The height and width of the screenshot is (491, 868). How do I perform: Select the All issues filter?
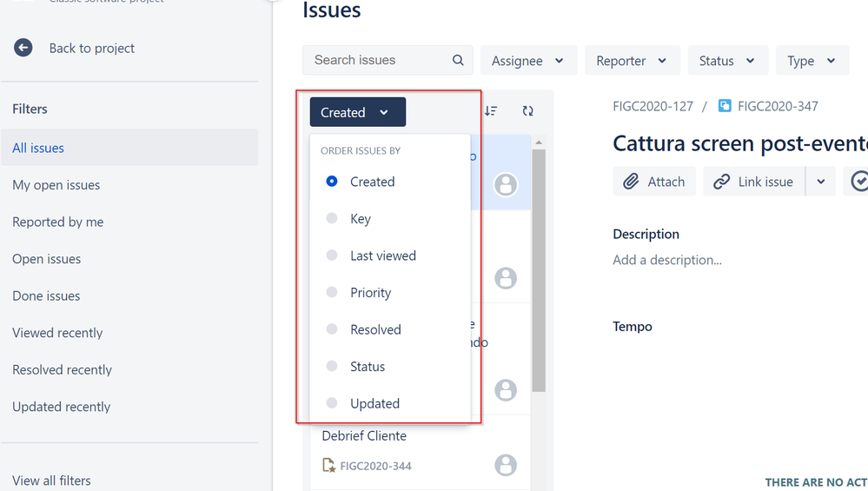coord(129,148)
